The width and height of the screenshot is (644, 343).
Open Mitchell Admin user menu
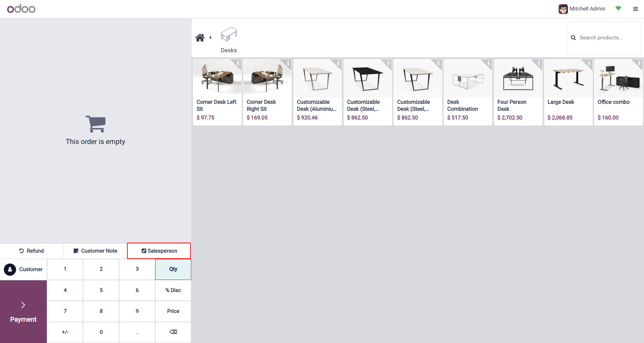[582, 9]
